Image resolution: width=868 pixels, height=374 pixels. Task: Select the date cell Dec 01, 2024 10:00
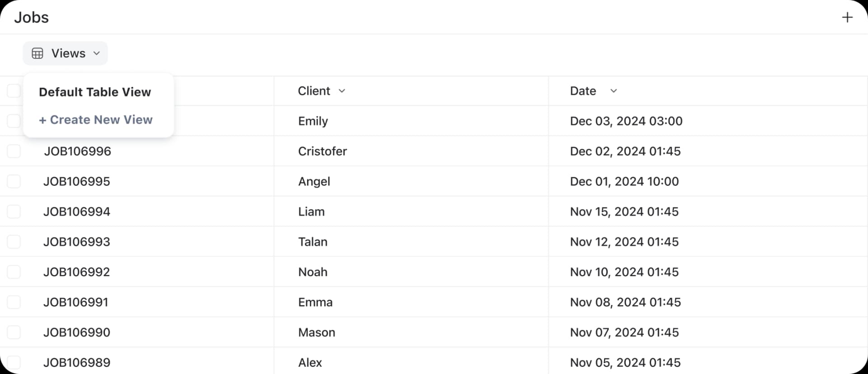pyautogui.click(x=624, y=181)
